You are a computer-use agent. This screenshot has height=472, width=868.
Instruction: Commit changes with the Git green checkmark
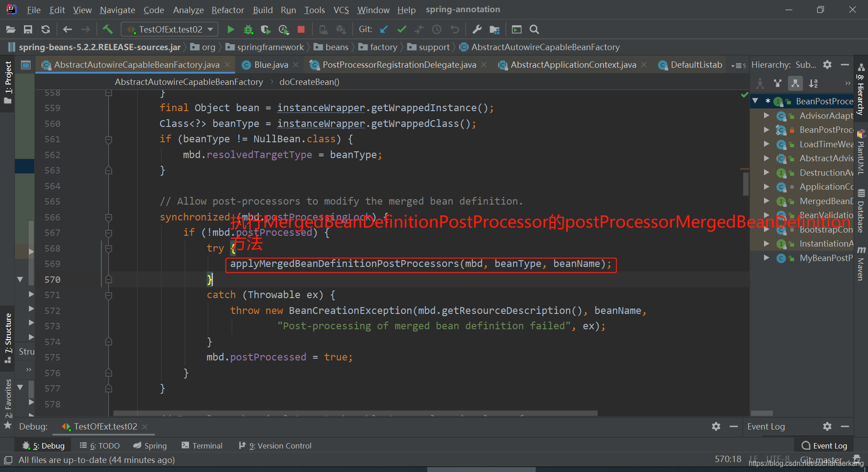[x=401, y=29]
